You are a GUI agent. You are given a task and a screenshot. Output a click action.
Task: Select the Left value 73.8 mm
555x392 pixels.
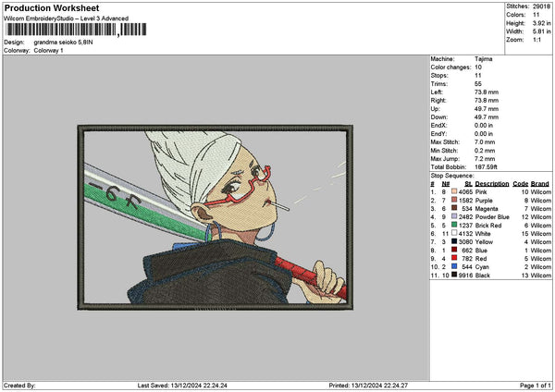coord(487,92)
